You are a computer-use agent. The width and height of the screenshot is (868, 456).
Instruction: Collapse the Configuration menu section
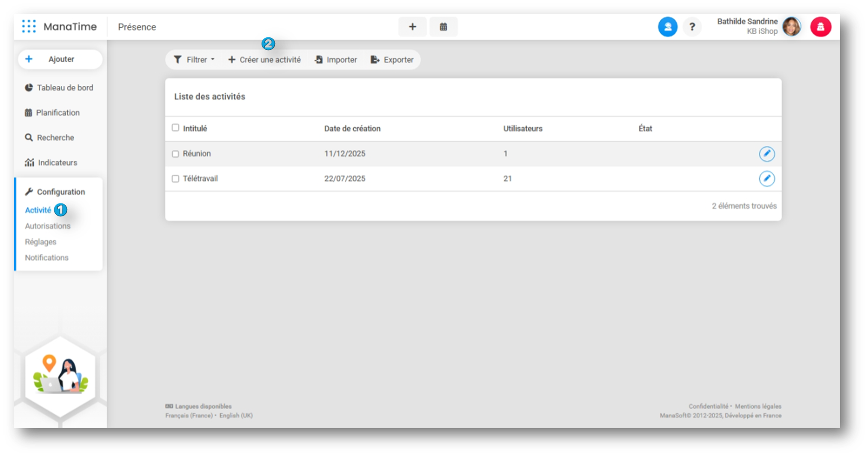(x=60, y=192)
